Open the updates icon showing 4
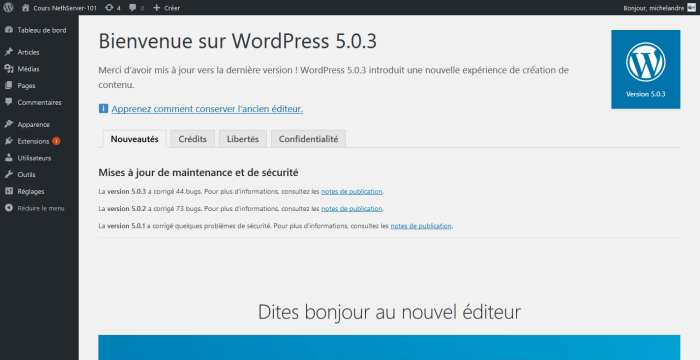Screen dimensions: 700x360 pyautogui.click(x=109, y=8)
